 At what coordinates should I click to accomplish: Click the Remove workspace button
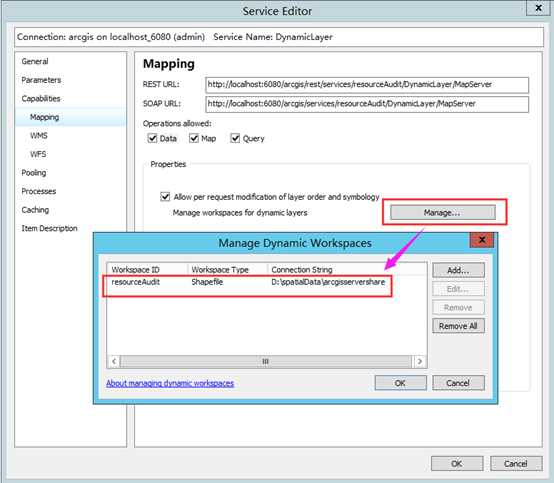coord(458,307)
